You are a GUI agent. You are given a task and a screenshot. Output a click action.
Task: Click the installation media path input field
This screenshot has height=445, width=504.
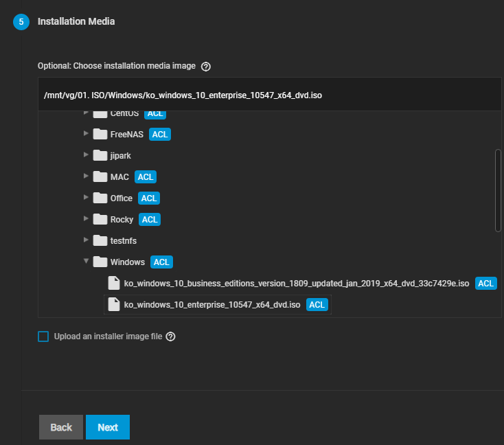[269, 95]
